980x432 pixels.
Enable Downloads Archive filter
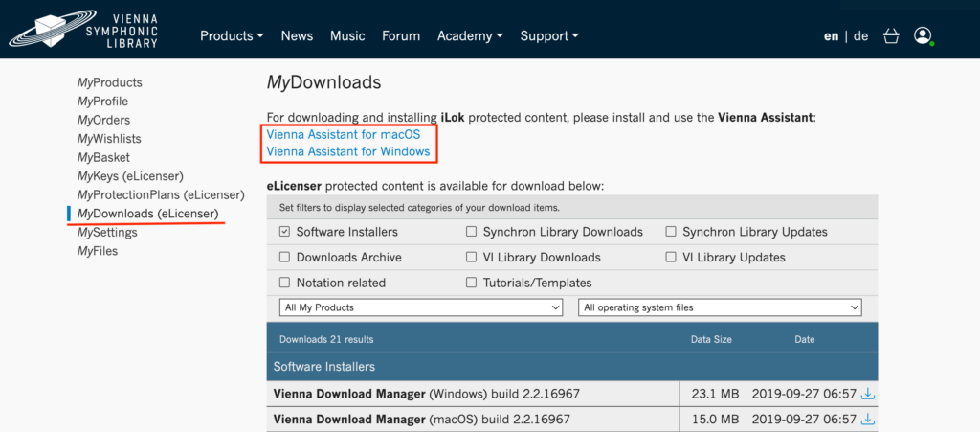tap(284, 257)
